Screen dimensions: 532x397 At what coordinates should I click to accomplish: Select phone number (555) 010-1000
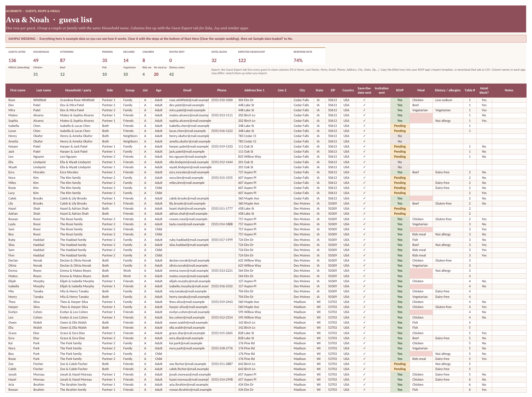pyautogui.click(x=222, y=100)
